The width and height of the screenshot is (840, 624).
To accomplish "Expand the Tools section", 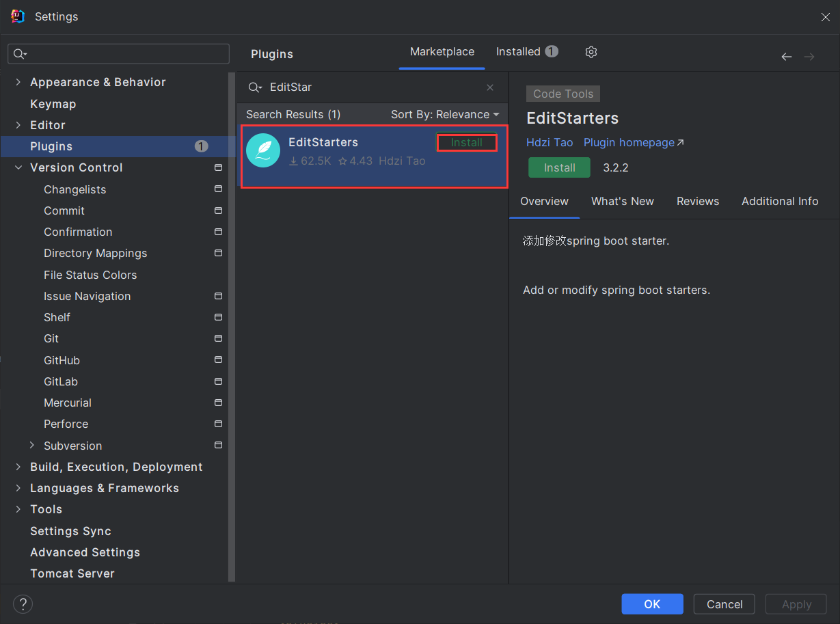I will 18,509.
